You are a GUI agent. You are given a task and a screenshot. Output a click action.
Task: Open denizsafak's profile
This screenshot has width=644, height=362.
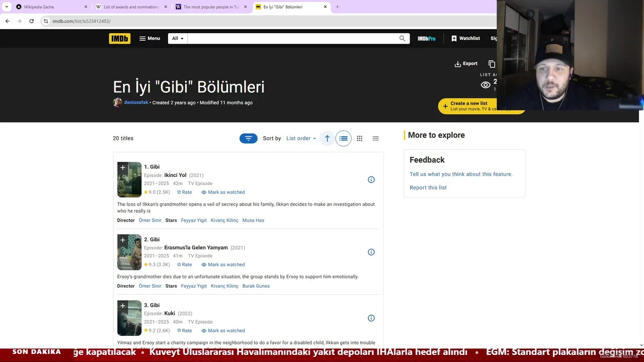pos(136,103)
